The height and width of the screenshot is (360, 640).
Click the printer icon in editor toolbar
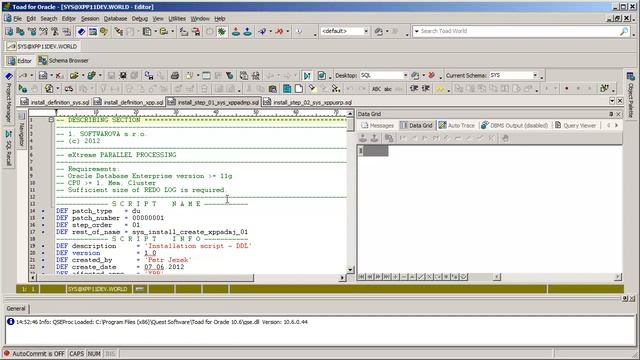tap(175, 76)
